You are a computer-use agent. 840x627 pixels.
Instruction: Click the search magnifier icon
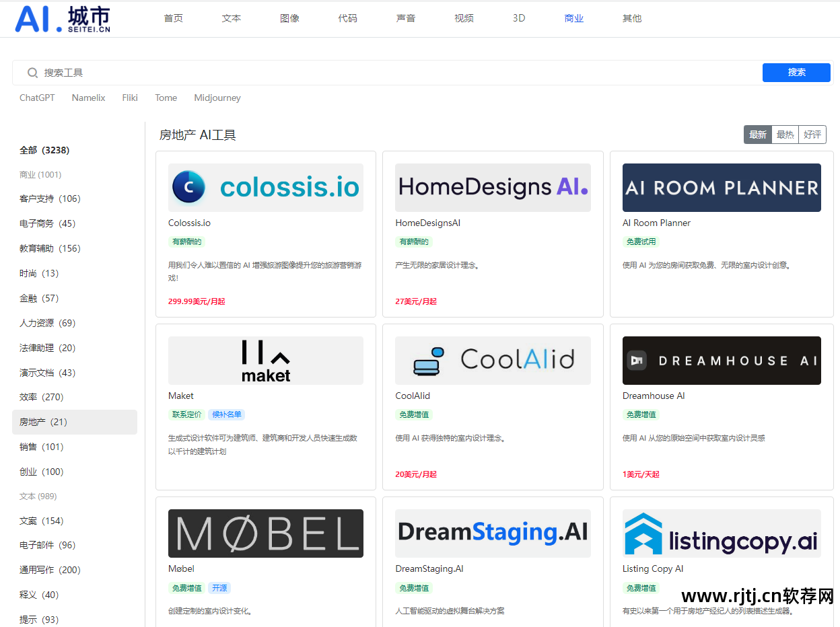[x=32, y=73]
